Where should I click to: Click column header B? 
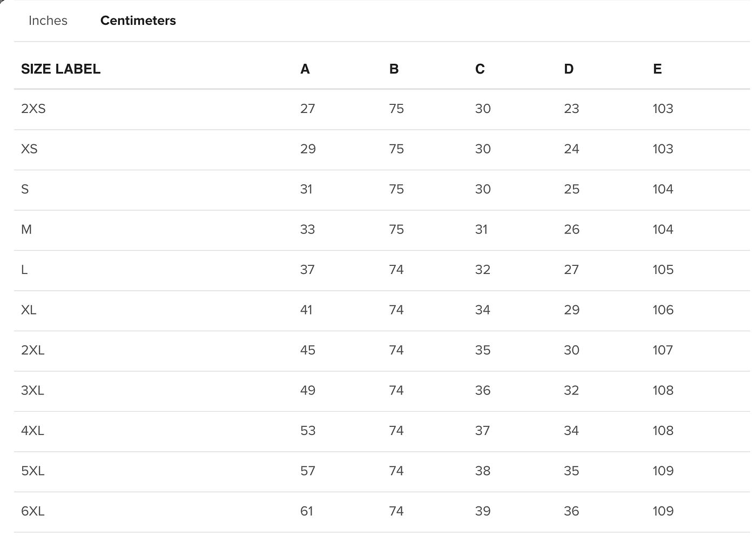tap(394, 69)
